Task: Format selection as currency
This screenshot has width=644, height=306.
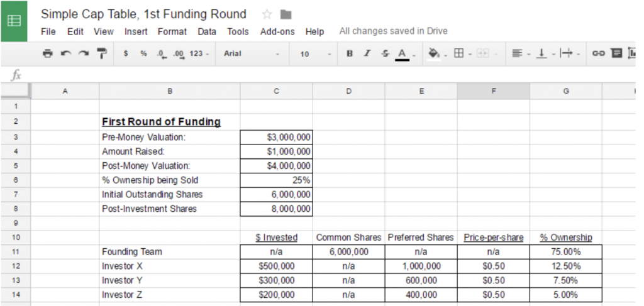Action: (126, 54)
